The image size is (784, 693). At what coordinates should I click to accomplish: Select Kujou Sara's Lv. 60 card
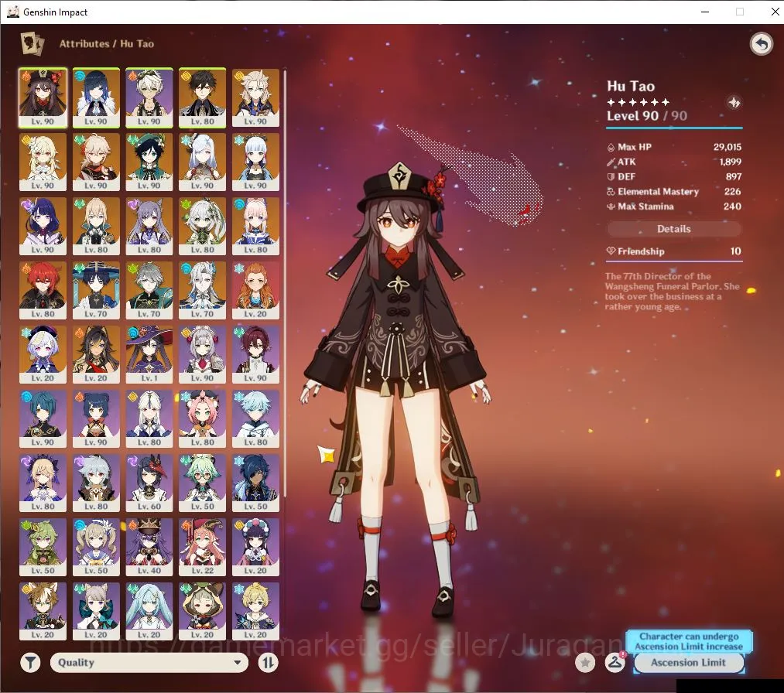pos(149,483)
